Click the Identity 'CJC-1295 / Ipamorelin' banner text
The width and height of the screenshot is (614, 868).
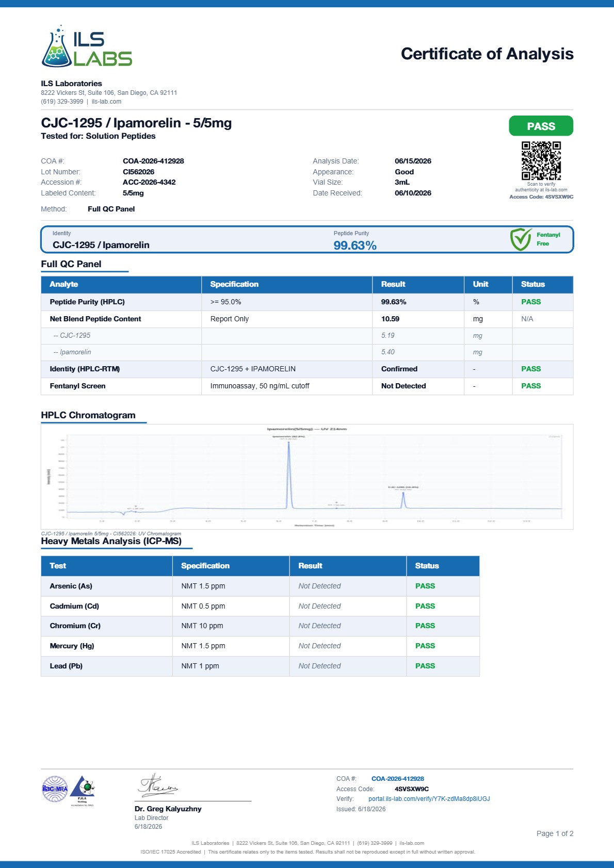tap(101, 245)
